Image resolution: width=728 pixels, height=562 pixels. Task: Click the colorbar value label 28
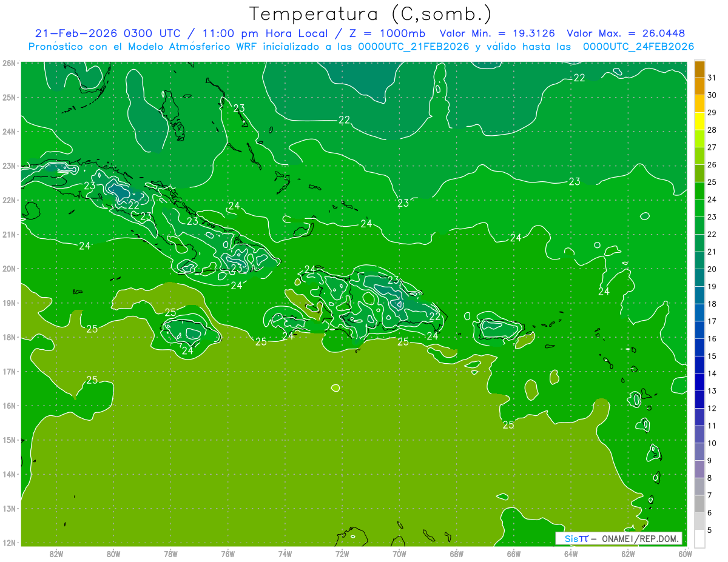click(x=712, y=130)
